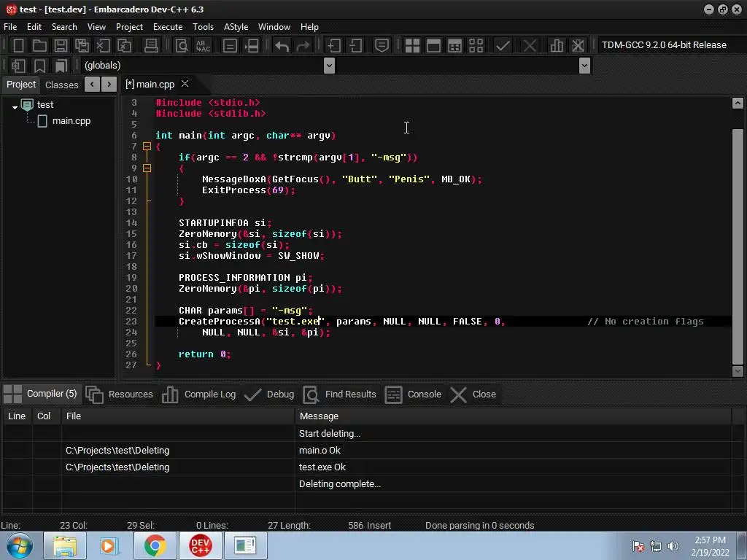
Task: Click the Unindent icon
Action: point(355,46)
